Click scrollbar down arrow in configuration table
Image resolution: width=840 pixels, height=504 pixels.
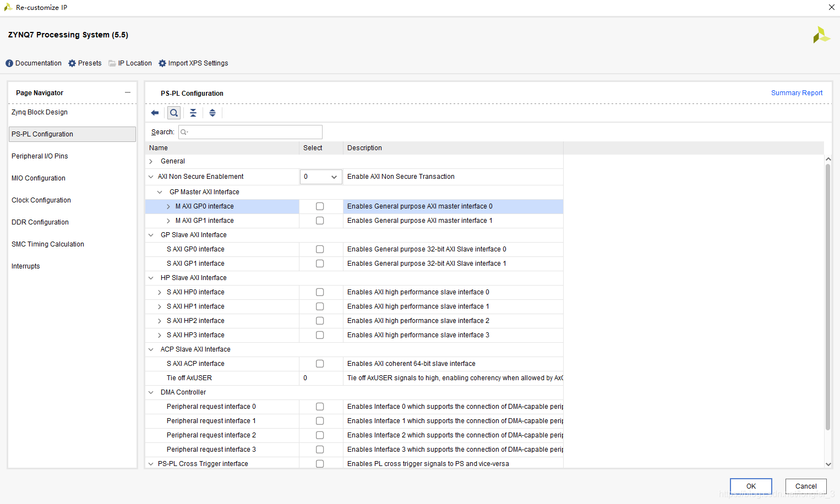click(x=828, y=464)
